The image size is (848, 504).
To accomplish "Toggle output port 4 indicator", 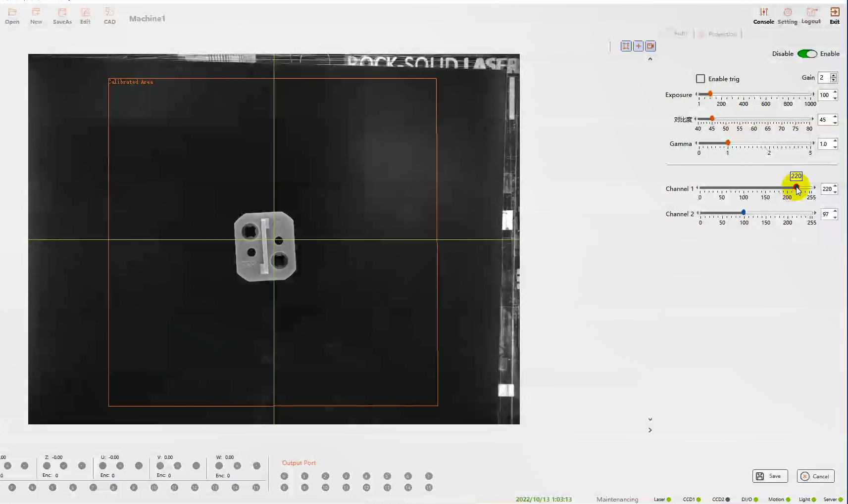I will (366, 476).
